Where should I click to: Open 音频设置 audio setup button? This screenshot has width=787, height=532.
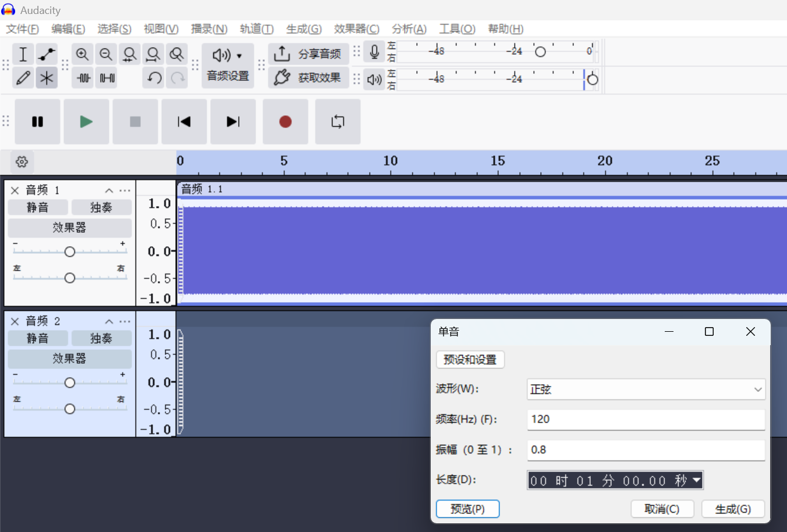228,65
